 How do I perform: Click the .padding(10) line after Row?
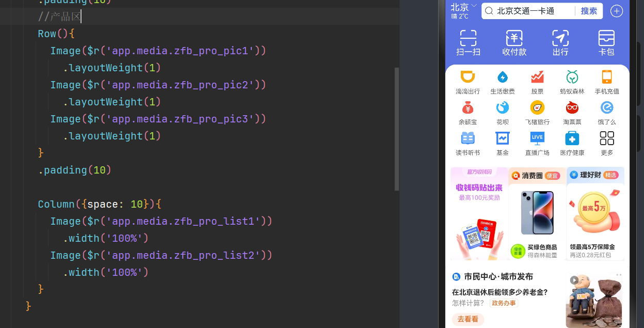75,170
